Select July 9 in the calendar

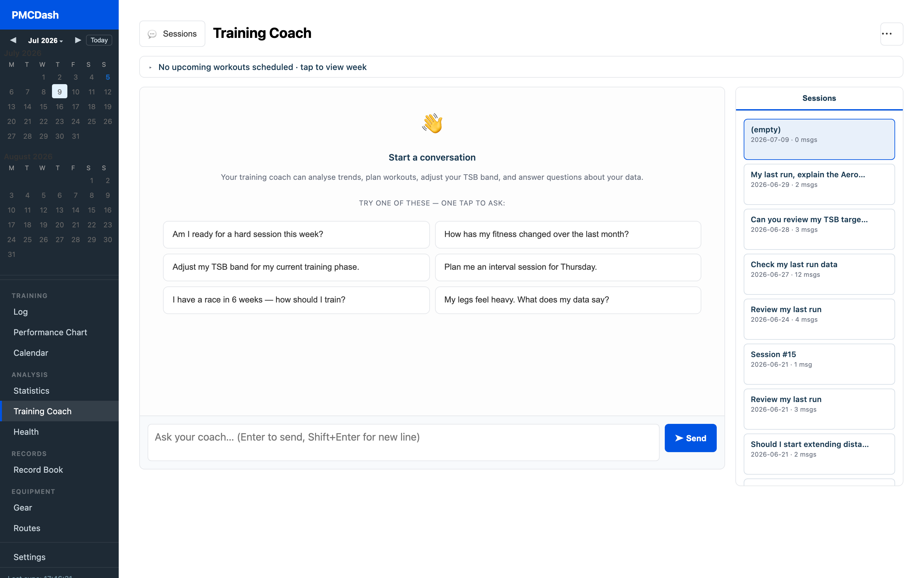(x=60, y=92)
